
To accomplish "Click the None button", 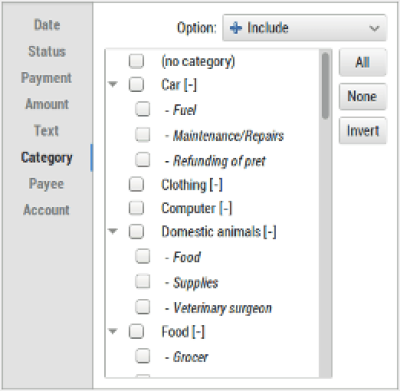I will [x=363, y=96].
